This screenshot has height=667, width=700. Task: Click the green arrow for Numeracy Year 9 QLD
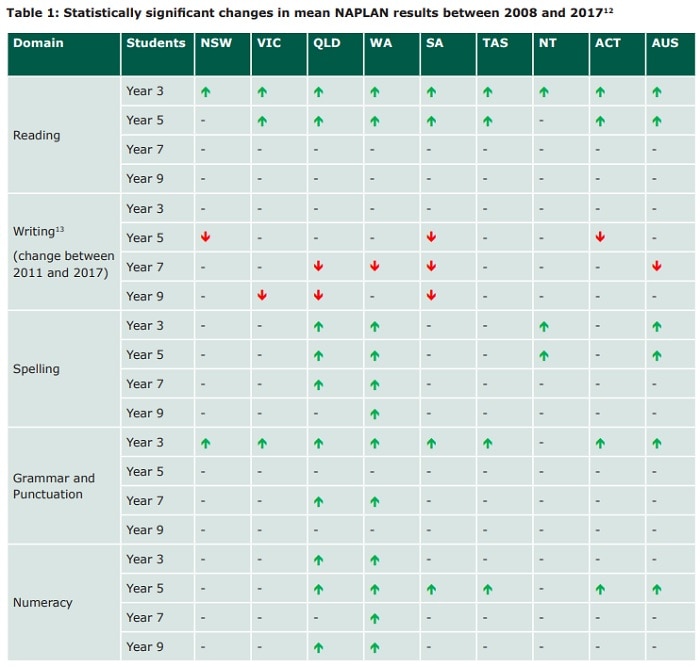318,647
